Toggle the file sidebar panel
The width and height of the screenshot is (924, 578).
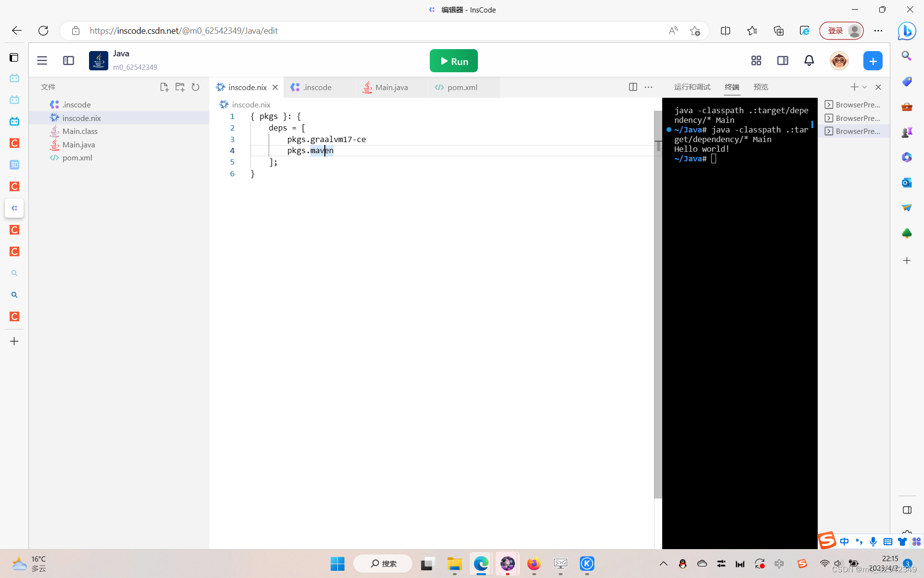pyautogui.click(x=68, y=61)
